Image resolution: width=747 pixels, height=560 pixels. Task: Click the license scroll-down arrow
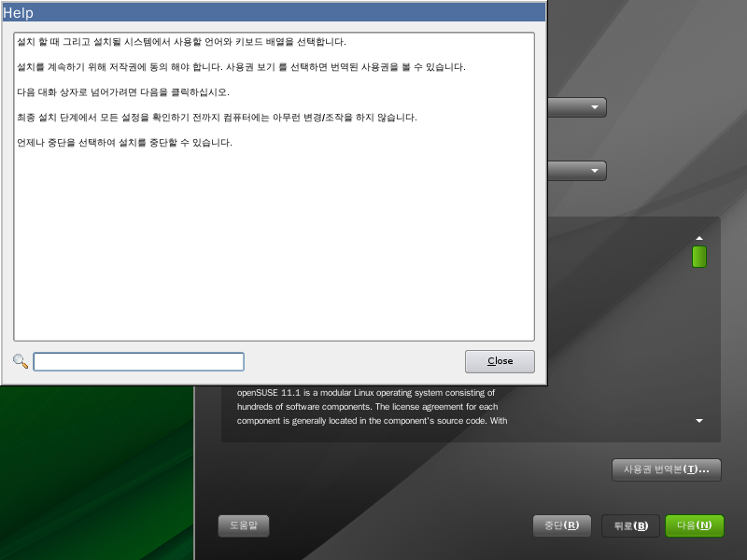click(x=699, y=421)
